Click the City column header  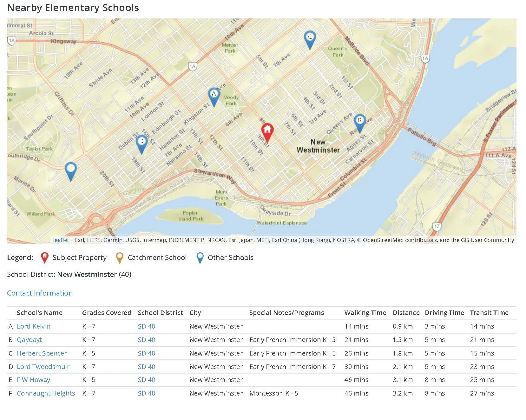click(x=195, y=313)
